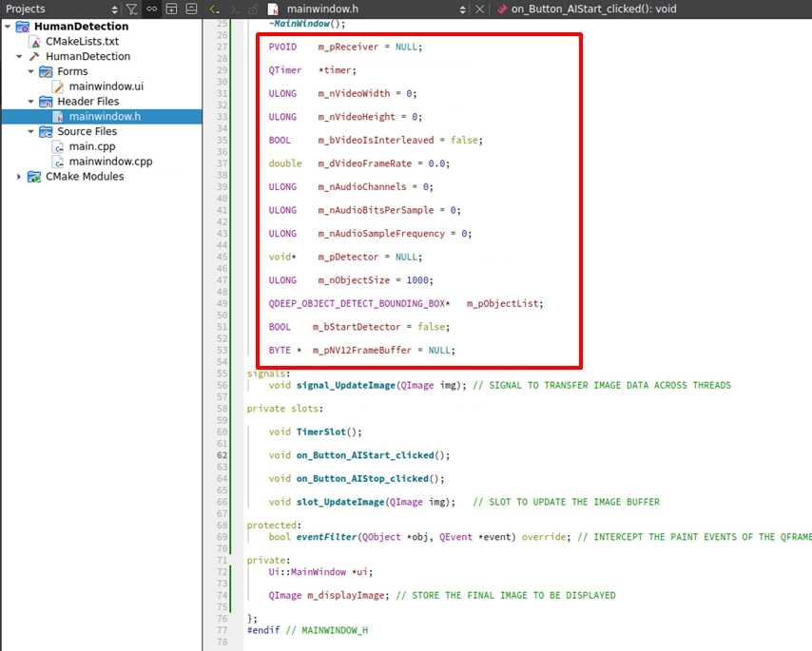Select the Source Files folder
The image size is (812, 651).
pos(87,131)
